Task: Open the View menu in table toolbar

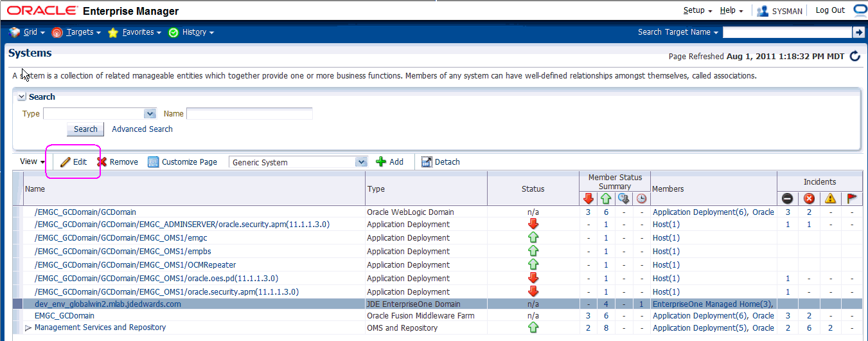Action: coord(32,161)
